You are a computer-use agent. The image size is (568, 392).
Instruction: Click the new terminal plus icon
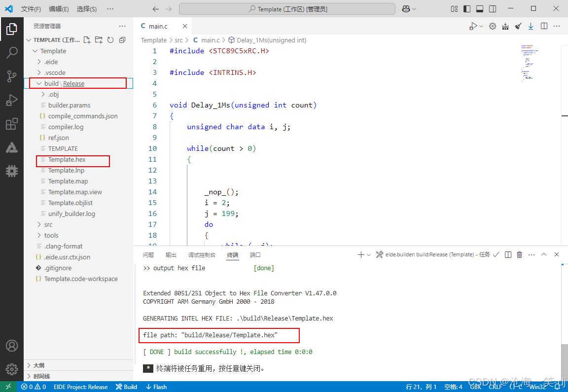point(361,255)
